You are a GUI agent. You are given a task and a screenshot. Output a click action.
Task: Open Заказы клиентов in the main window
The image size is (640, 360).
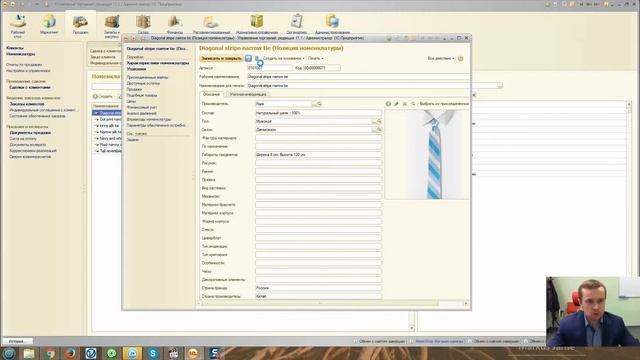coord(27,104)
